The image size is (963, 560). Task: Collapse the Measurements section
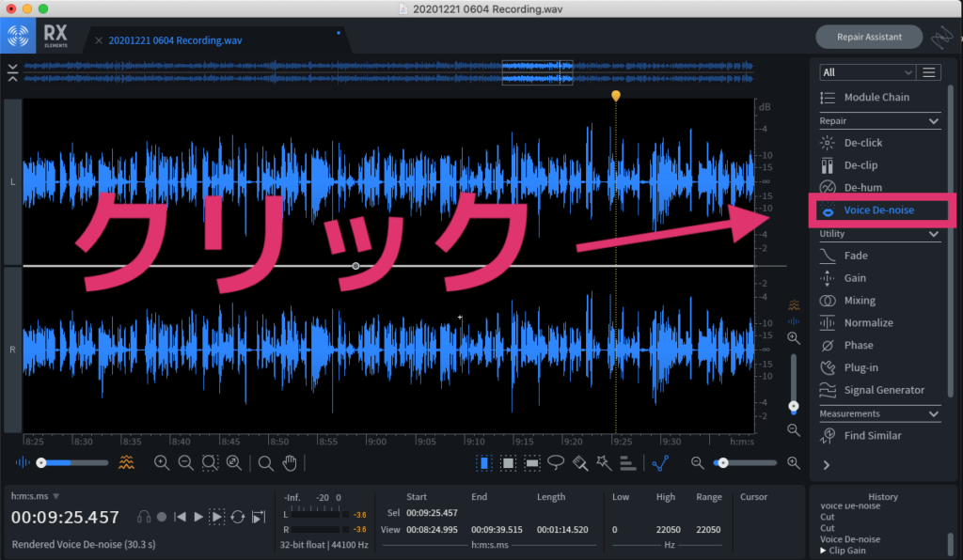[934, 414]
